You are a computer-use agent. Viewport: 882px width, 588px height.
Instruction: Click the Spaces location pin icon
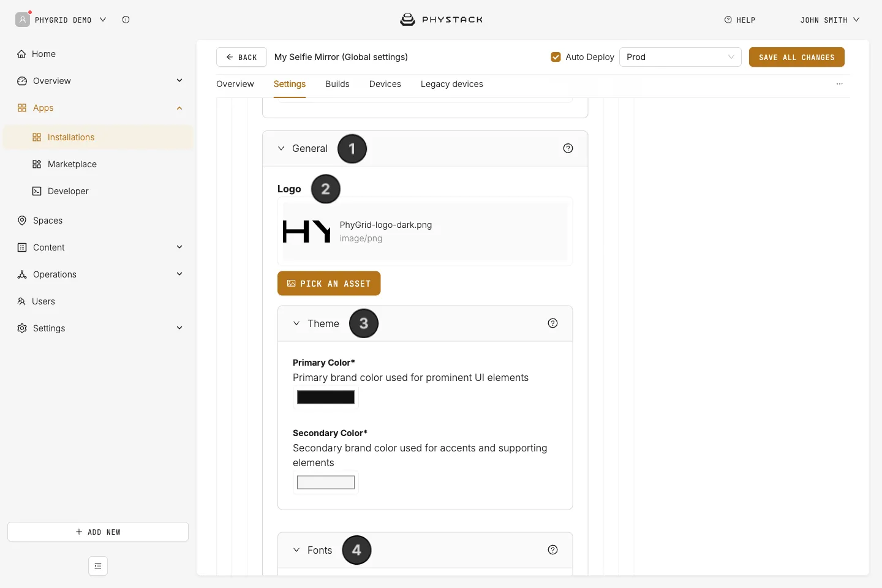coord(22,221)
